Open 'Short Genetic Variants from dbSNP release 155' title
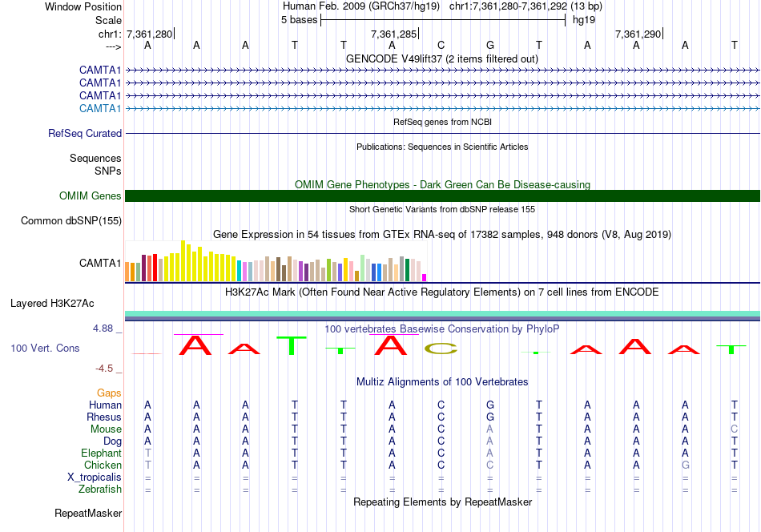Viewport: 761px width, 532px height. pos(442,209)
